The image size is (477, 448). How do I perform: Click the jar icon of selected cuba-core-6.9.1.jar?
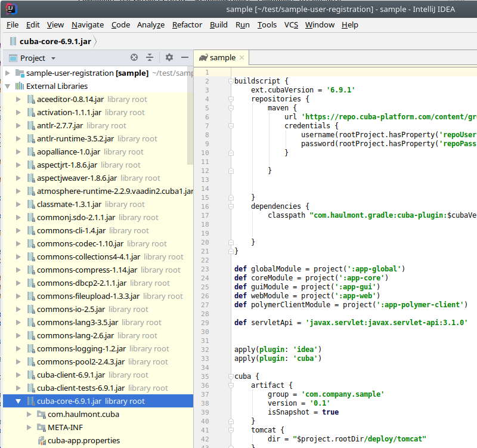[x=31, y=401]
